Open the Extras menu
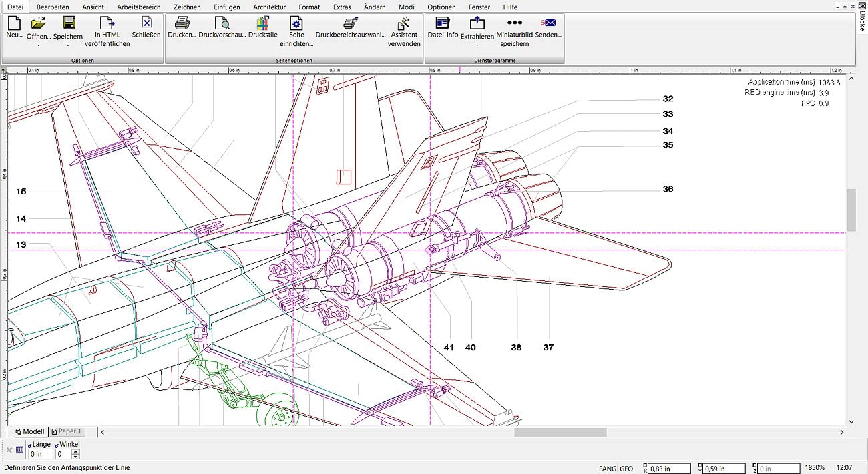 coord(342,7)
